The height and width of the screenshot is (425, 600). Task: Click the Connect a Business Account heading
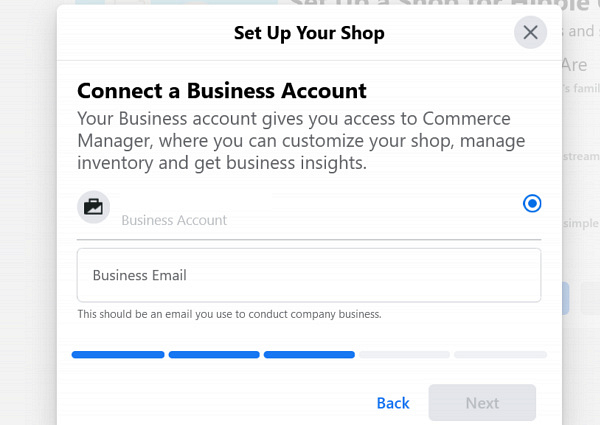222,90
